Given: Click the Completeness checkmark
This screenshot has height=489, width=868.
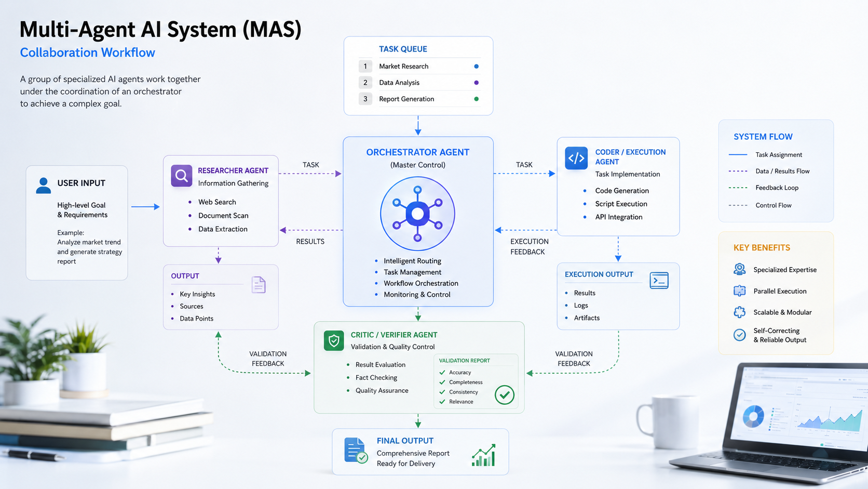Looking at the screenshot, I should (442, 382).
